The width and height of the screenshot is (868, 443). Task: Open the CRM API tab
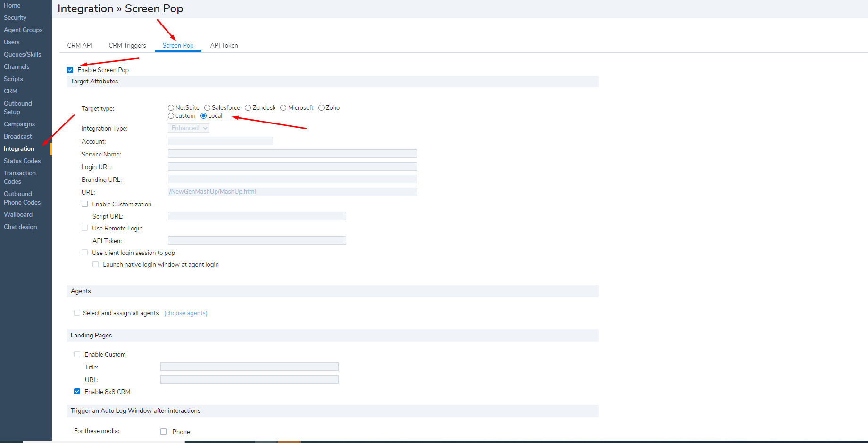[x=80, y=45]
